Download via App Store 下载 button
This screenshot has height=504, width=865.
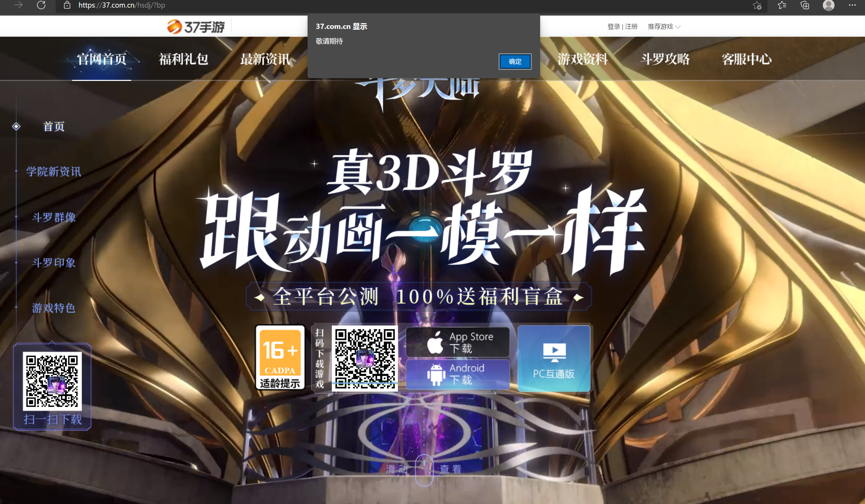pyautogui.click(x=457, y=342)
